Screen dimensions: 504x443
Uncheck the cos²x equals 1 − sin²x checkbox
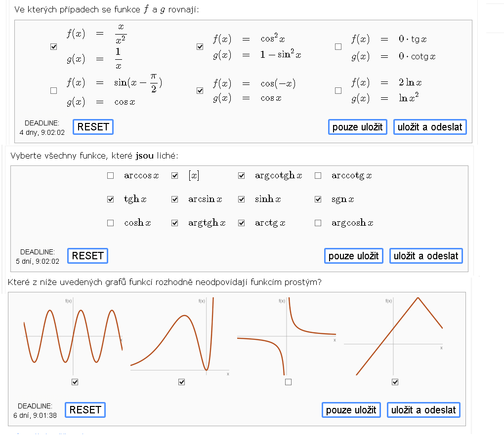(200, 47)
